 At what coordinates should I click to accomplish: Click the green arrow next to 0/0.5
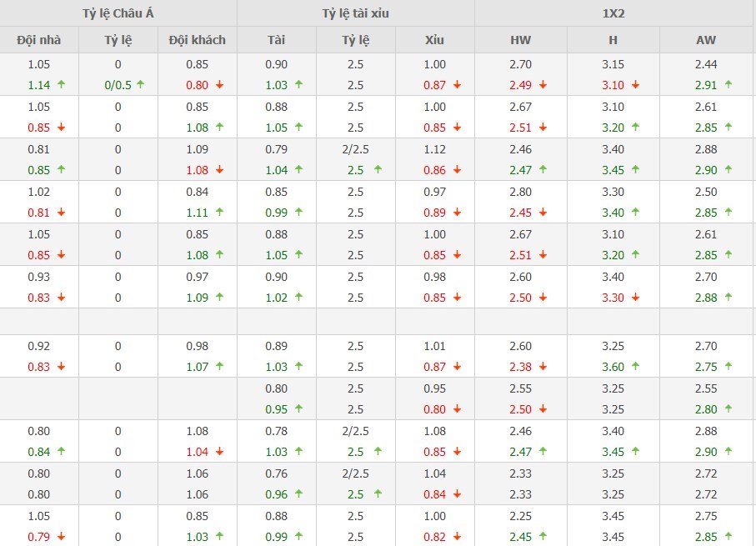140,84
